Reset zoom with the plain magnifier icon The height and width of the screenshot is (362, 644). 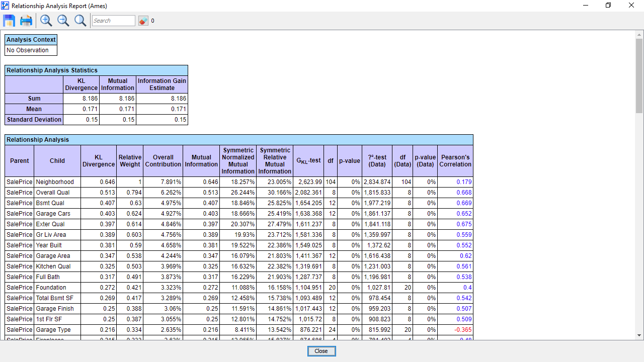coord(80,21)
